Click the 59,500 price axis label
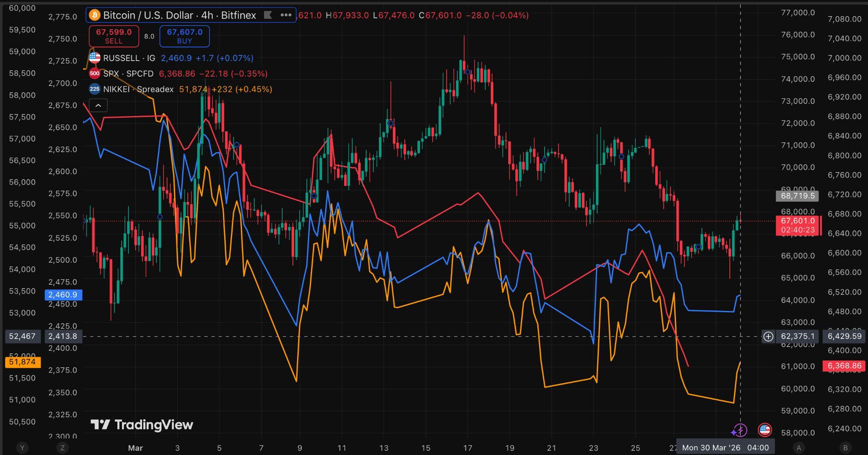This screenshot has height=455, width=868. [22, 30]
